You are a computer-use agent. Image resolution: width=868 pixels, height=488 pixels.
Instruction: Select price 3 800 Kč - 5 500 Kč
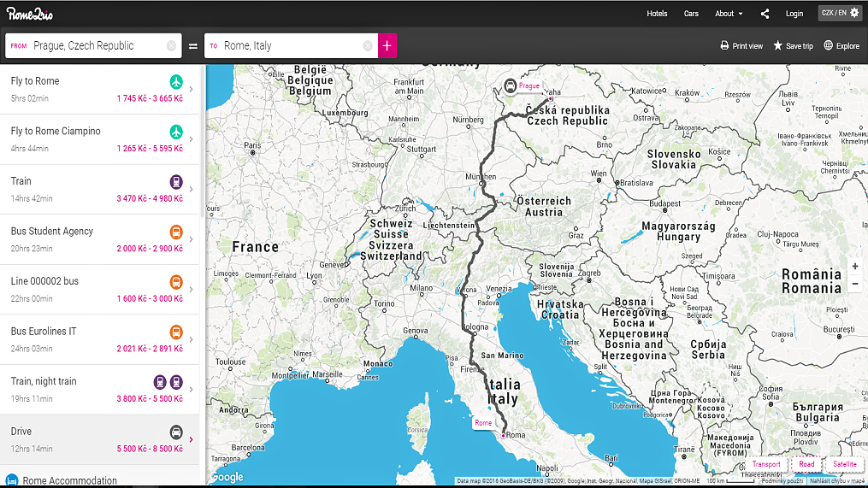pyautogui.click(x=150, y=399)
